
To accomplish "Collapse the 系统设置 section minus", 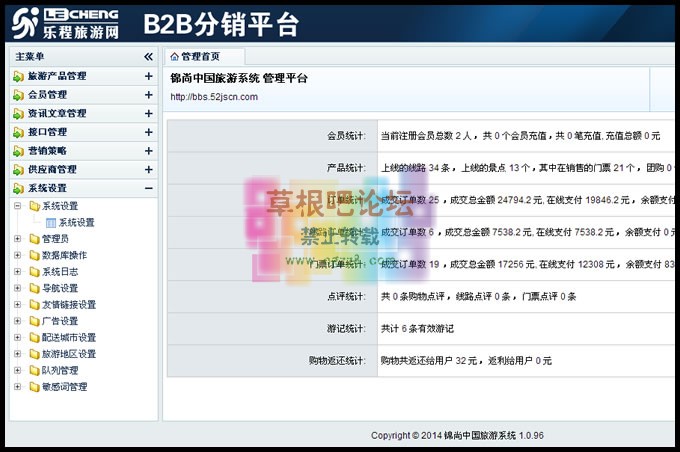I will click(x=149, y=188).
